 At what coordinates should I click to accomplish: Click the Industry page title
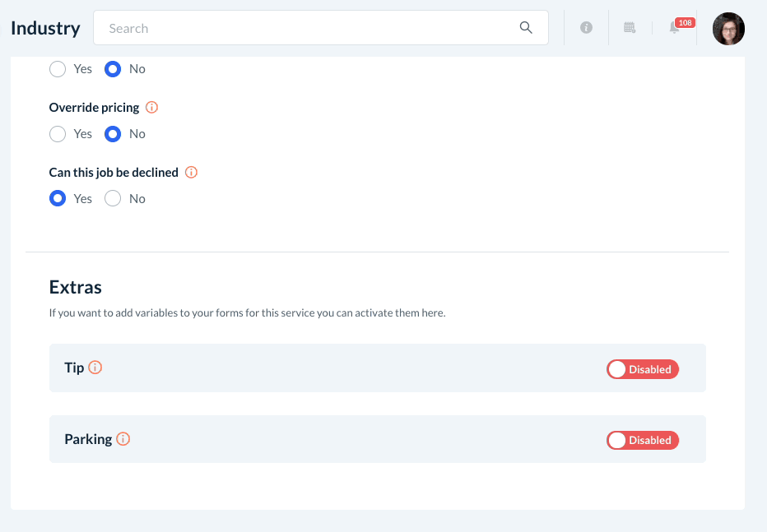45,28
